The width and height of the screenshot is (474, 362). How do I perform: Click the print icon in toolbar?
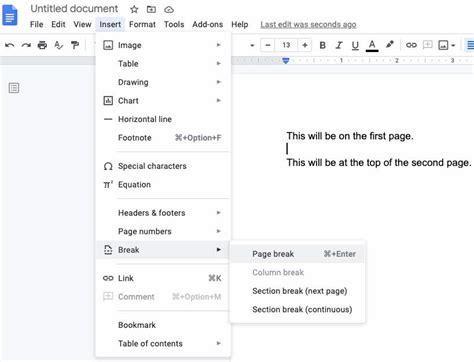pyautogui.click(x=42, y=45)
